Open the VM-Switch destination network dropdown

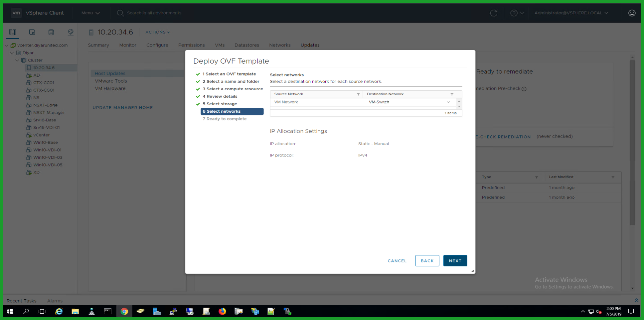tap(410, 102)
